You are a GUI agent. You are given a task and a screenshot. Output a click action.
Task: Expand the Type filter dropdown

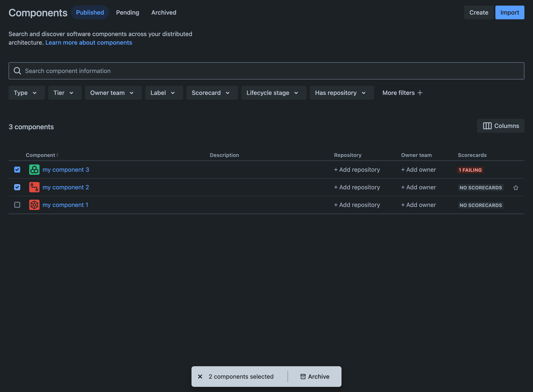pos(27,93)
